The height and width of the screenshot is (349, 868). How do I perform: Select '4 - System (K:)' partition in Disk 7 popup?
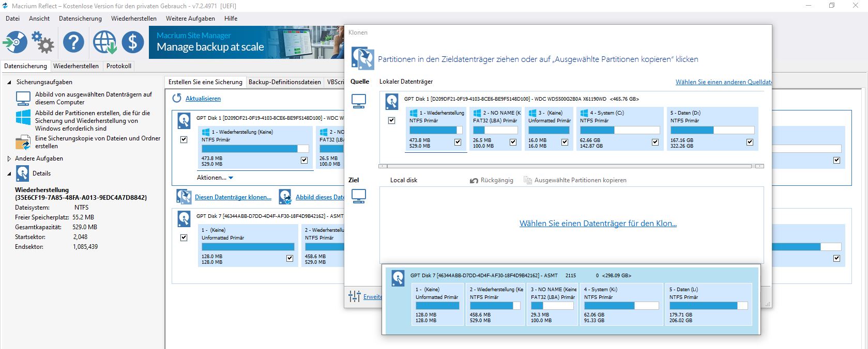pos(621,305)
